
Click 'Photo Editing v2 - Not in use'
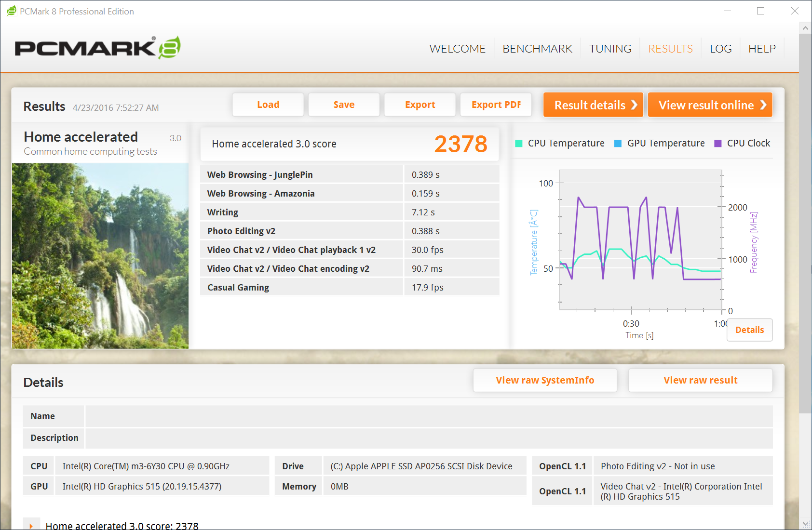point(658,466)
